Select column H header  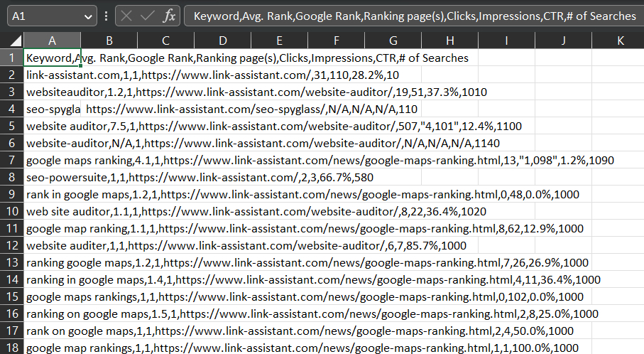(x=449, y=41)
